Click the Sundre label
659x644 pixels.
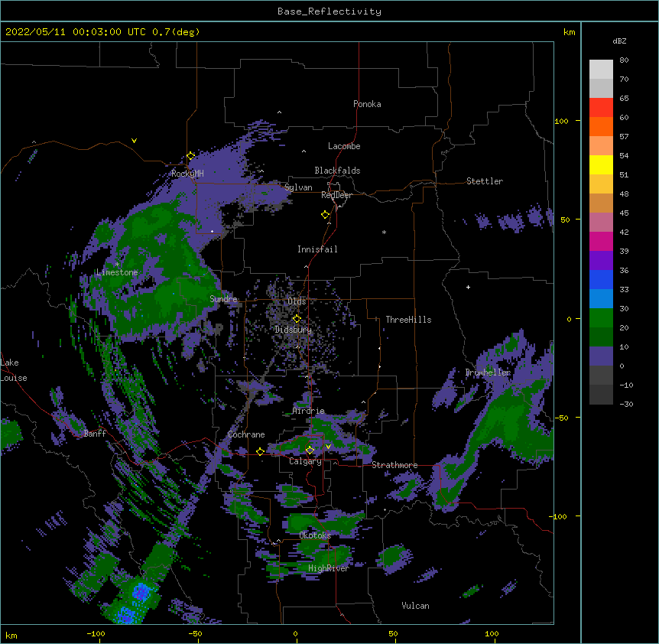click(x=223, y=299)
